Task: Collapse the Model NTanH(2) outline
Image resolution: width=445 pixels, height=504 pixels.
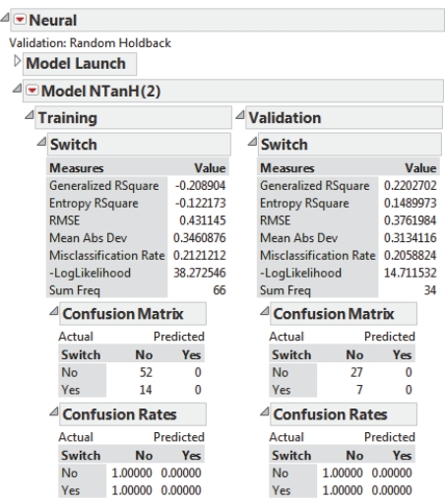Action: pos(17,88)
